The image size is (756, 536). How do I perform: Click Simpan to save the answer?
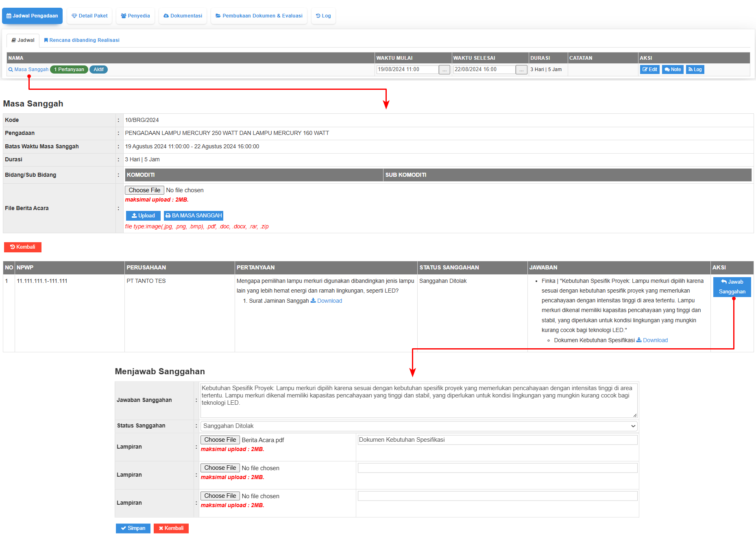[133, 528]
